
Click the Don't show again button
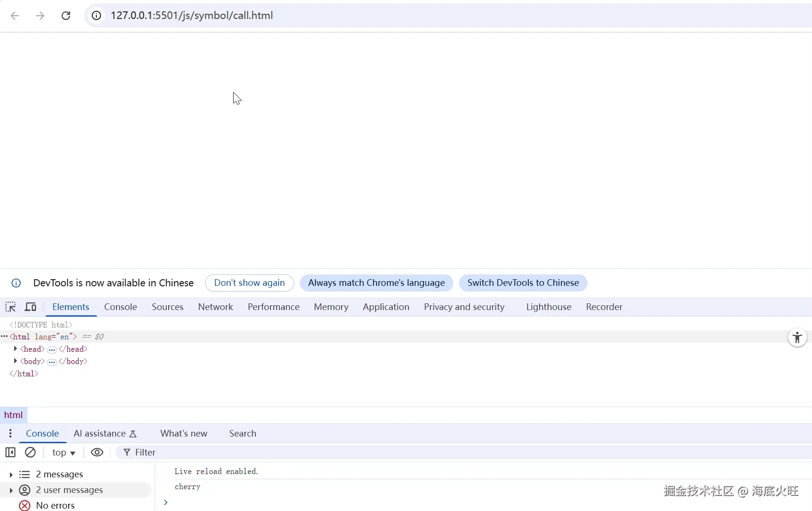pos(250,283)
